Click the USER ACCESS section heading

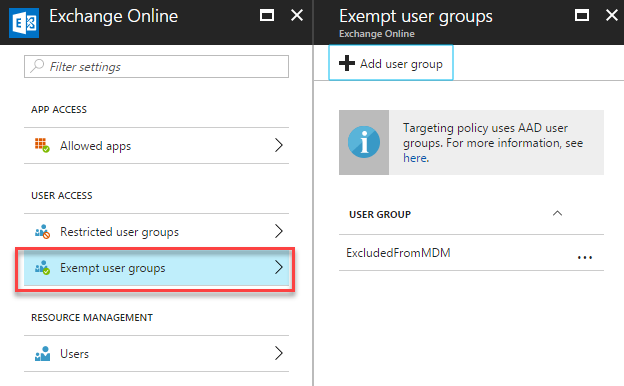coord(62,196)
